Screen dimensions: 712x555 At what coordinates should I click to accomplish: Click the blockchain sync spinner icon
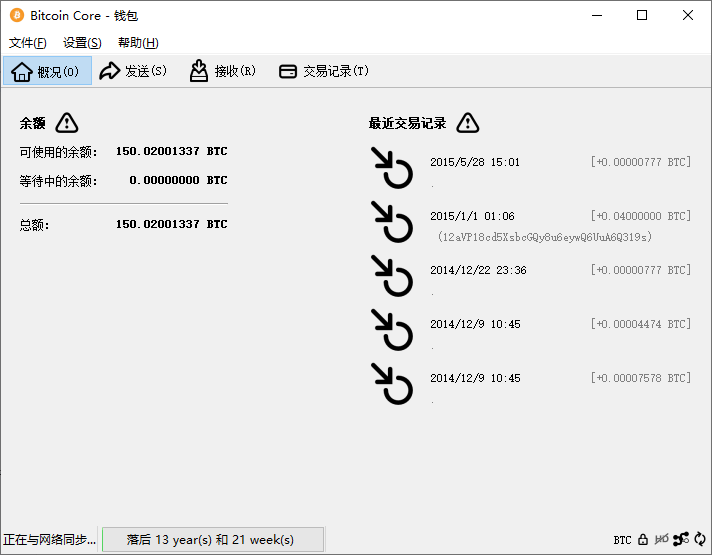click(700, 540)
